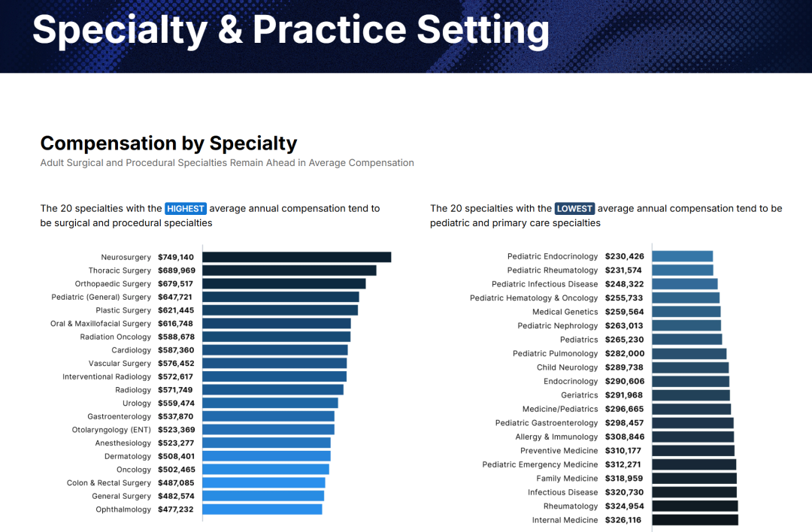Click the Thoracic Surgery bar

point(289,271)
